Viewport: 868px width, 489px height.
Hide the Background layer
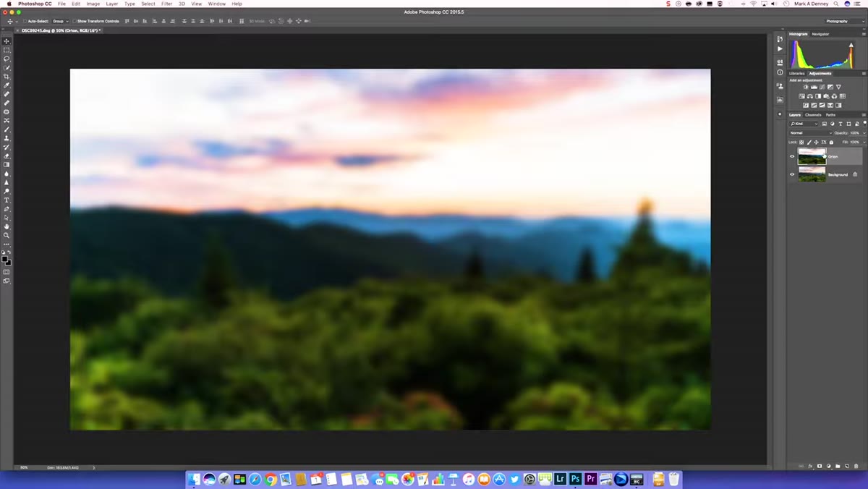pyautogui.click(x=792, y=174)
